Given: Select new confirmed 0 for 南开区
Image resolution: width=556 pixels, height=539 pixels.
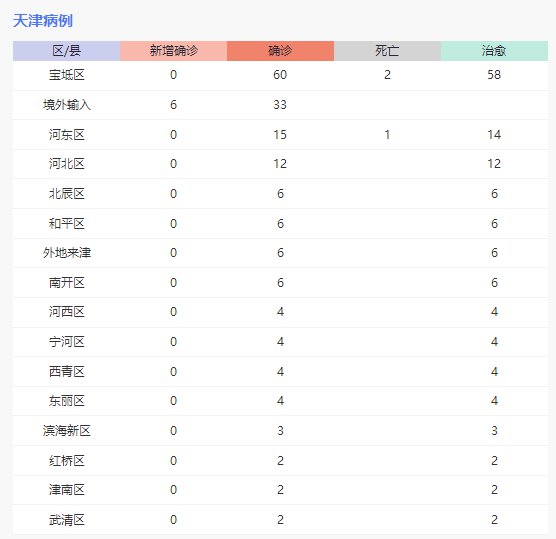Looking at the screenshot, I should pos(173,283).
